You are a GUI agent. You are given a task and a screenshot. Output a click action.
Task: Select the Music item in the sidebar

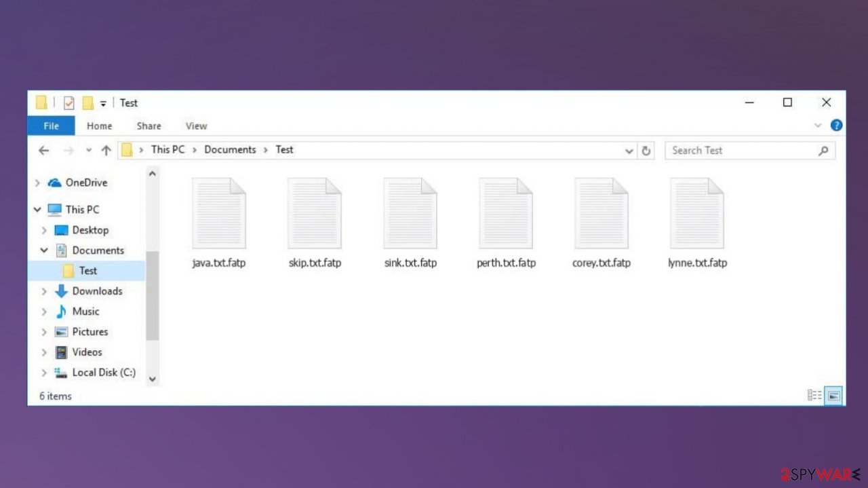86,311
